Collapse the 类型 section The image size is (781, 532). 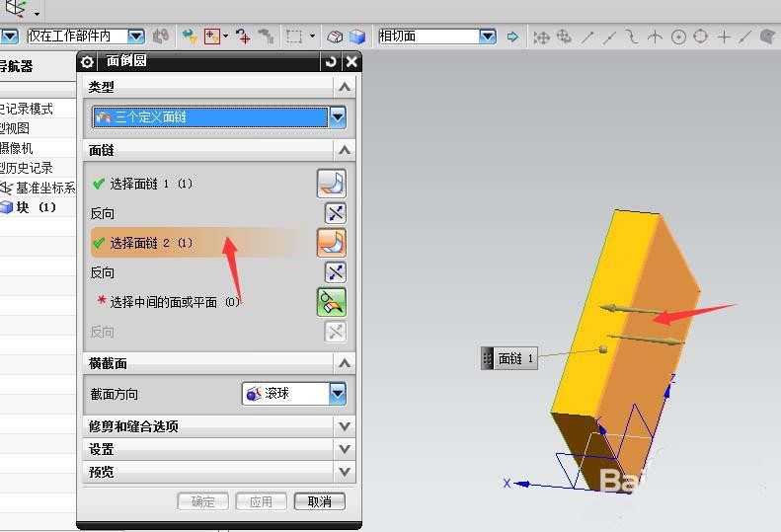tap(345, 87)
